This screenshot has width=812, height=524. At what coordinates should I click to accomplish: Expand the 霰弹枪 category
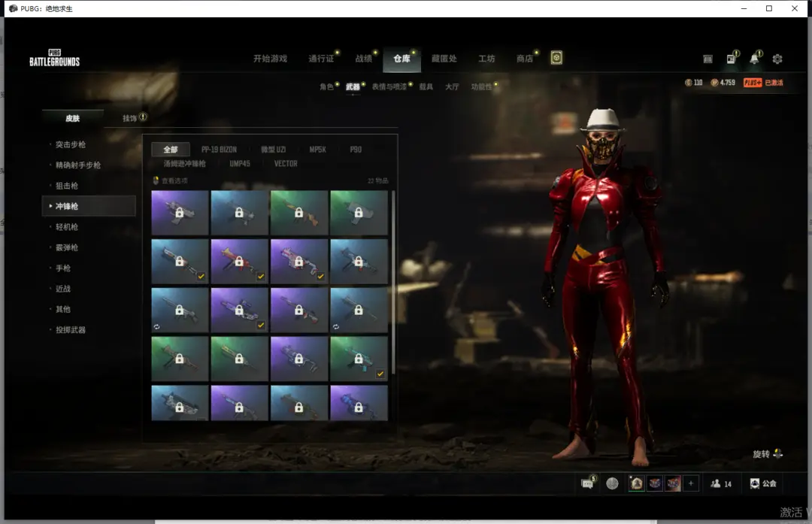click(67, 247)
